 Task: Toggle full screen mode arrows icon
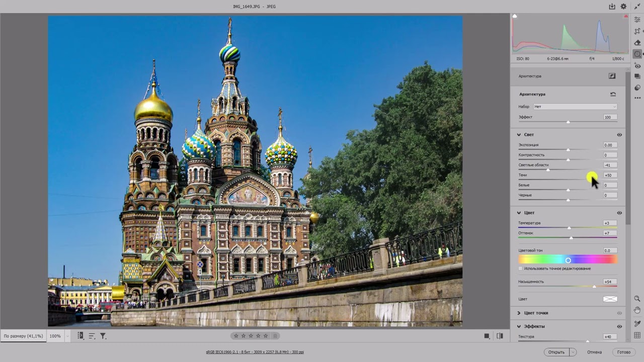click(x=637, y=7)
